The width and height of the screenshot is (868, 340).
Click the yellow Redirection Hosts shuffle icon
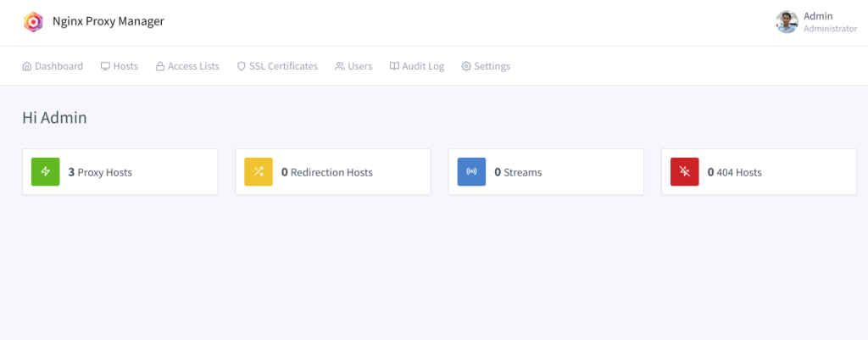(x=259, y=172)
